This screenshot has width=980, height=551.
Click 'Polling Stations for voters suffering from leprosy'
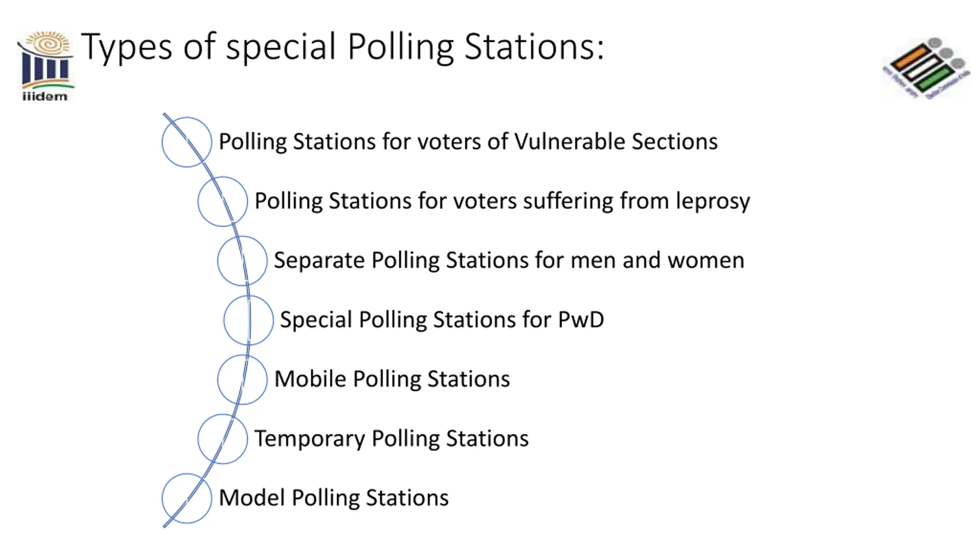502,201
